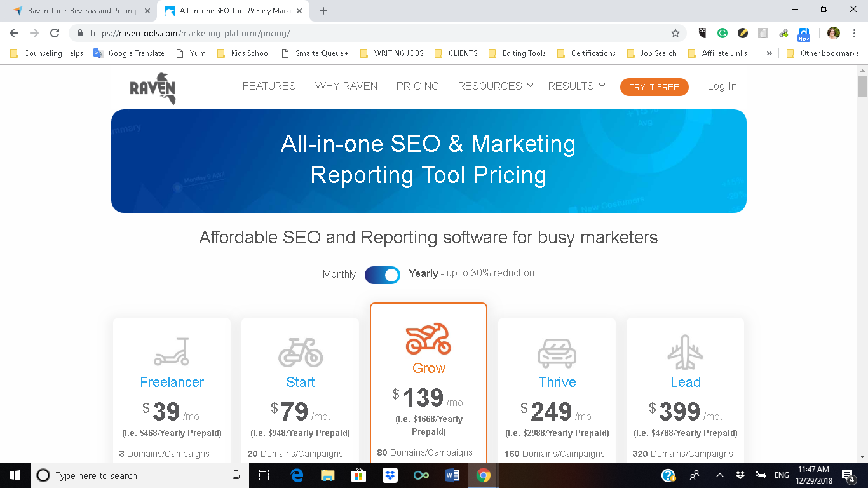This screenshot has width=868, height=488.
Task: Click the padlock site info icon
Action: pyautogui.click(x=80, y=33)
